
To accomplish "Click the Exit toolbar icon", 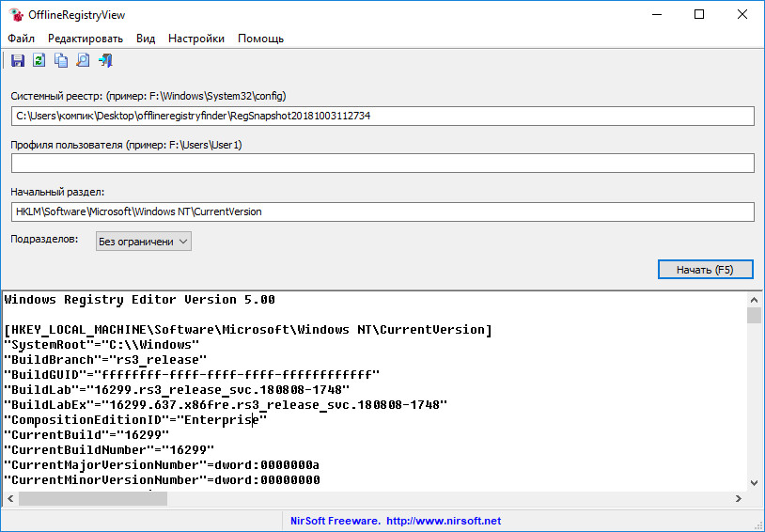I will point(105,60).
